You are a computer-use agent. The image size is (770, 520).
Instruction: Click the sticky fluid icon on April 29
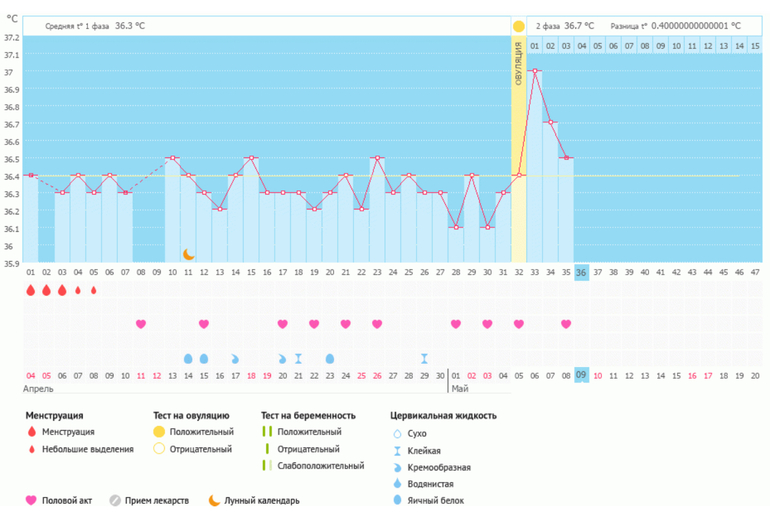(x=424, y=358)
